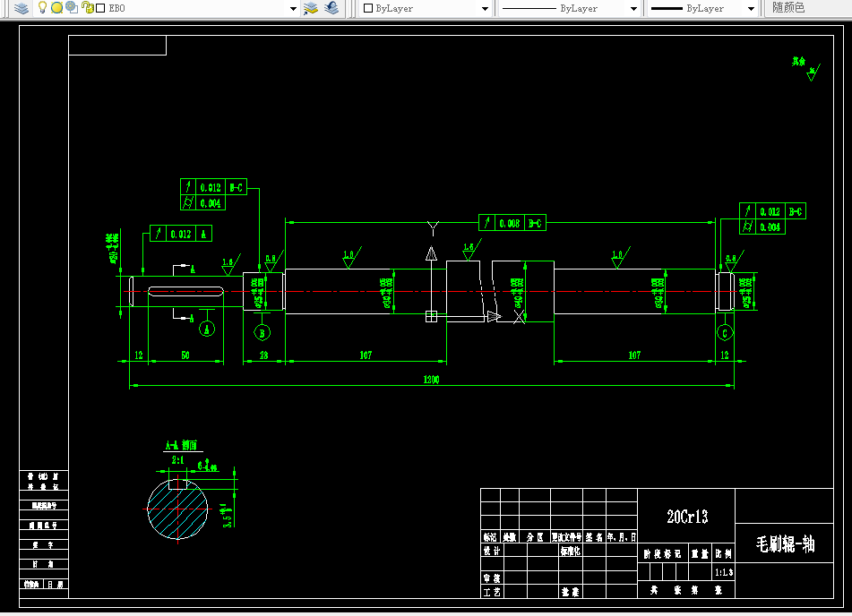Click the 随颜色 plot style field
This screenshot has height=616, width=852.
click(808, 8)
